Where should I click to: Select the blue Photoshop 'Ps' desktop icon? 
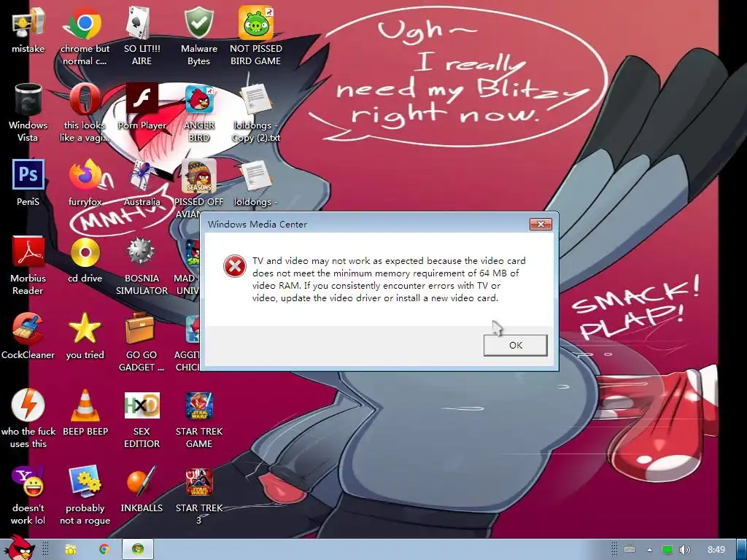(28, 175)
